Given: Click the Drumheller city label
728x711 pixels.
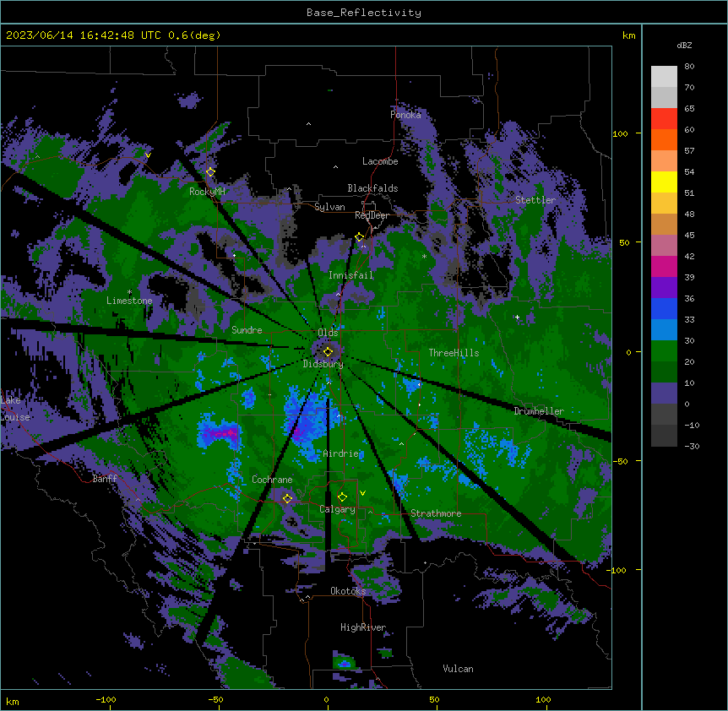Looking at the screenshot, I should (x=539, y=411).
